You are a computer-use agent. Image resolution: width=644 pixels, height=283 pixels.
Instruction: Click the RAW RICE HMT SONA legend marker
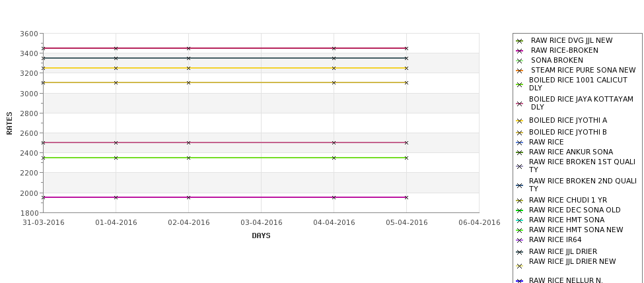[x=519, y=220]
